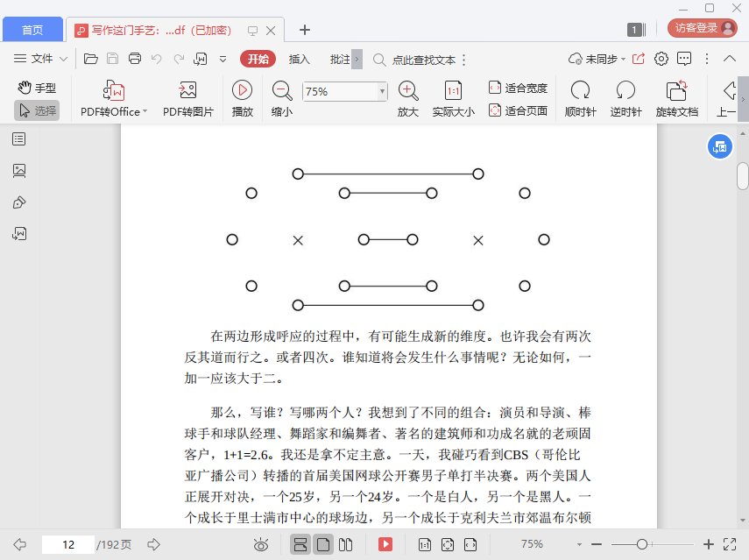The height and width of the screenshot is (560, 749).
Task: Rotate the page clockwise with 顺时针
Action: coord(580,90)
